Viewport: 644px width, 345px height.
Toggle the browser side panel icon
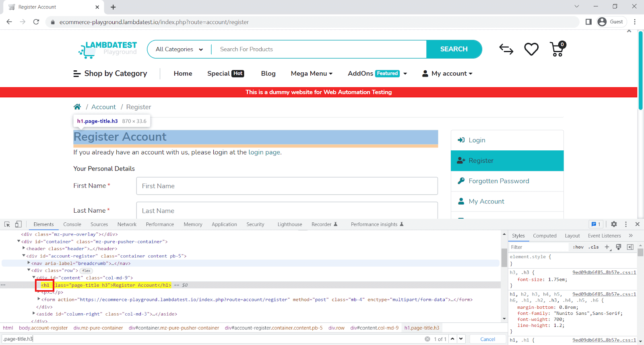tap(588, 22)
